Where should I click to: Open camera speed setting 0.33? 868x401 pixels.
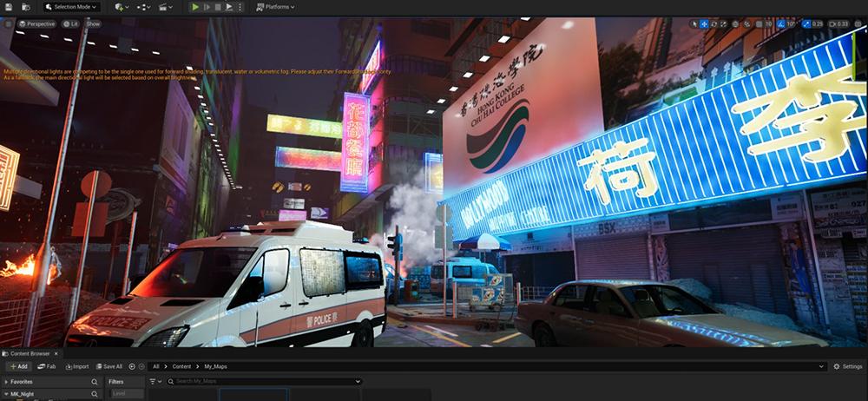[839, 23]
